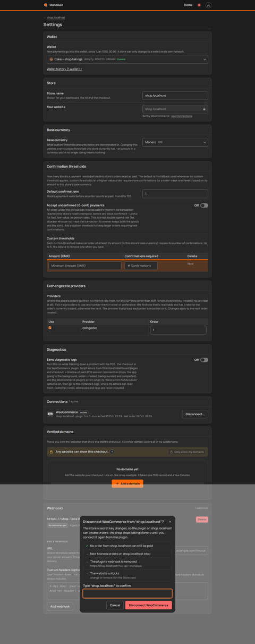The height and width of the screenshot is (644, 255).
Task: Click Only allow my domains button
Action: [186, 452]
